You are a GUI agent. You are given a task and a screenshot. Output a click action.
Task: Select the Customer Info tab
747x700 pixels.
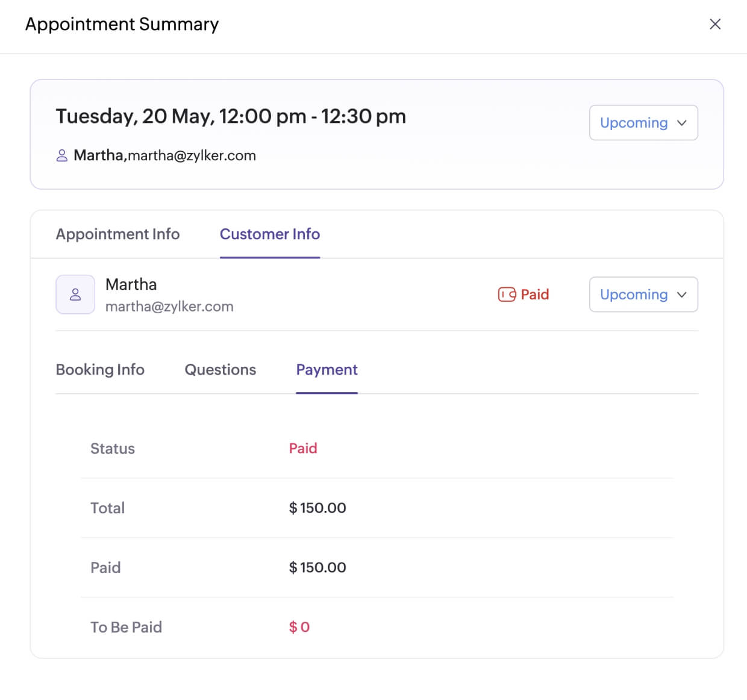pyautogui.click(x=270, y=234)
